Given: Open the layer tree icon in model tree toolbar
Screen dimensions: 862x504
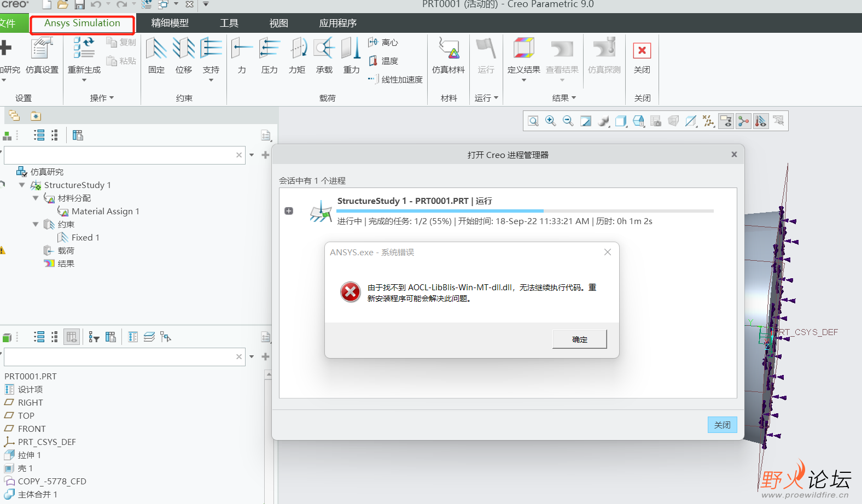Looking at the screenshot, I should coord(149,337).
